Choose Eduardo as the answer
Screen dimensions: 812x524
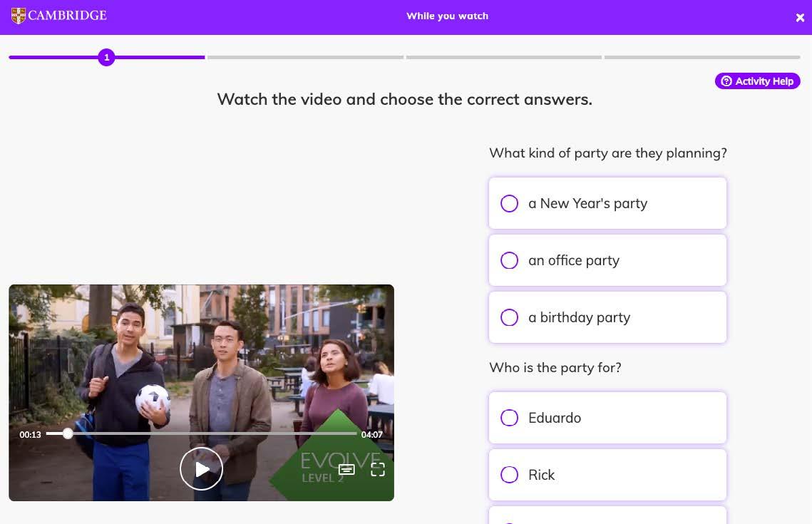click(607, 418)
